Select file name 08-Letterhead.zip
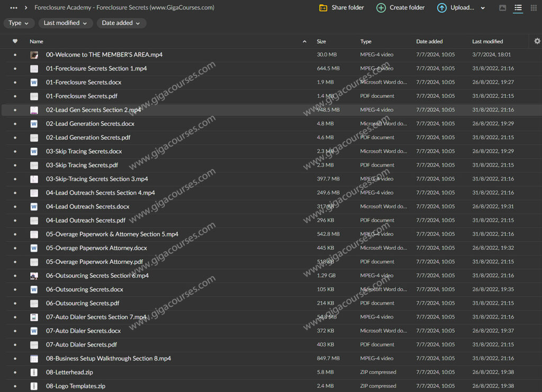The image size is (542, 392). click(69, 372)
